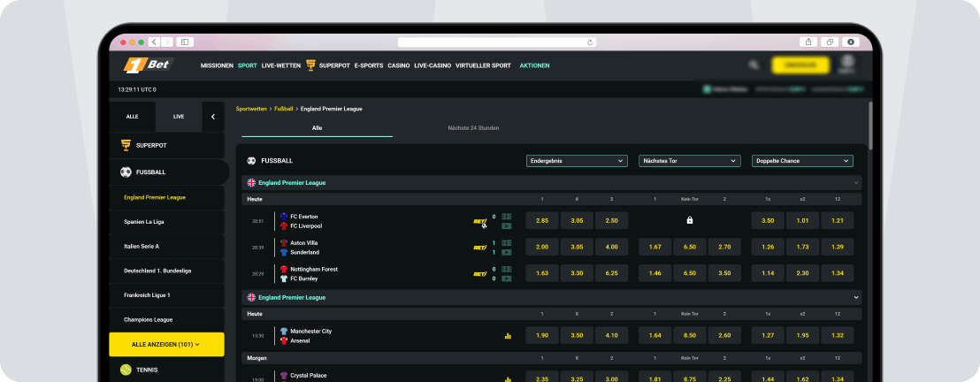Switch to the Alle sidebar tab
Image resolution: width=980 pixels, height=382 pixels.
click(132, 117)
